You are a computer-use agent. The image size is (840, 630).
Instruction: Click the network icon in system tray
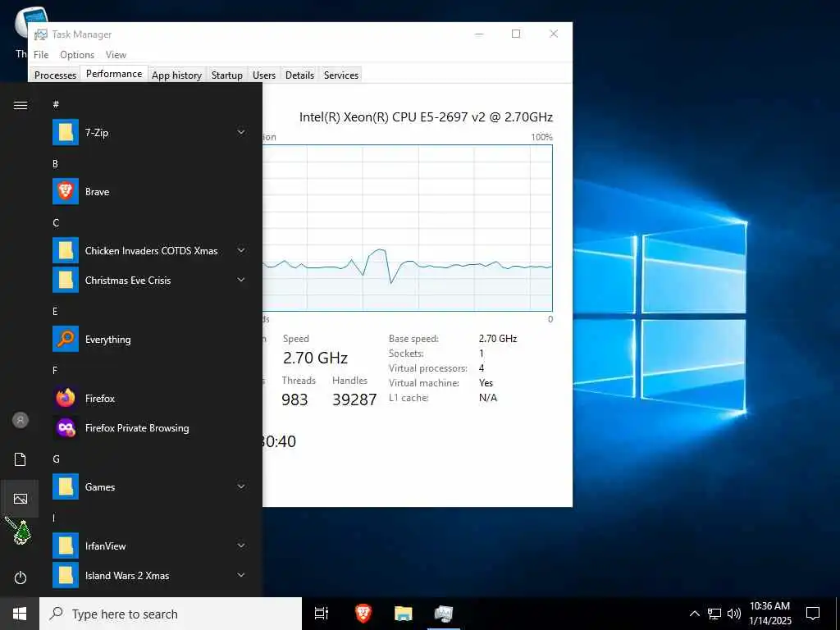[x=714, y=614]
